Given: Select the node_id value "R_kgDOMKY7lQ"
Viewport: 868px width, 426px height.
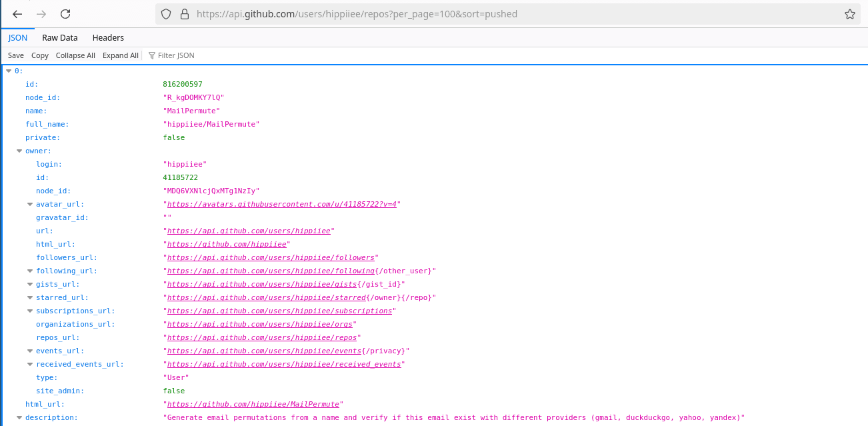Looking at the screenshot, I should (193, 97).
